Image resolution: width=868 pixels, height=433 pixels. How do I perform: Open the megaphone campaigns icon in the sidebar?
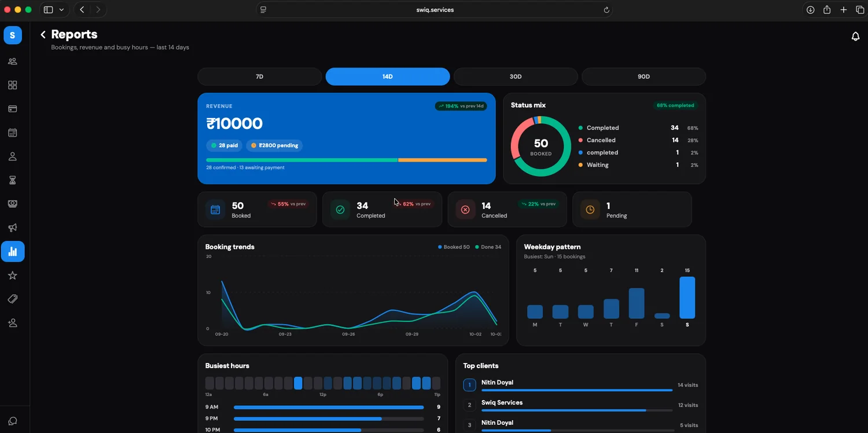[x=13, y=227]
